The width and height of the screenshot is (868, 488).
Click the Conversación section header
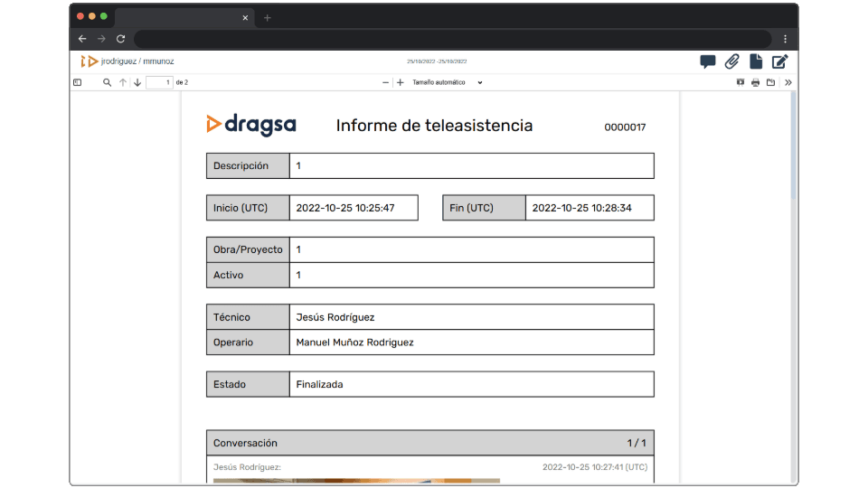(x=430, y=443)
